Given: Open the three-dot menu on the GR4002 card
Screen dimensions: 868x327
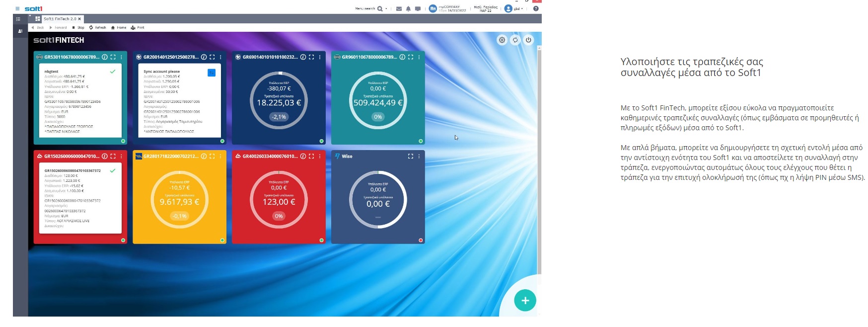Looking at the screenshot, I should pyautogui.click(x=320, y=156).
